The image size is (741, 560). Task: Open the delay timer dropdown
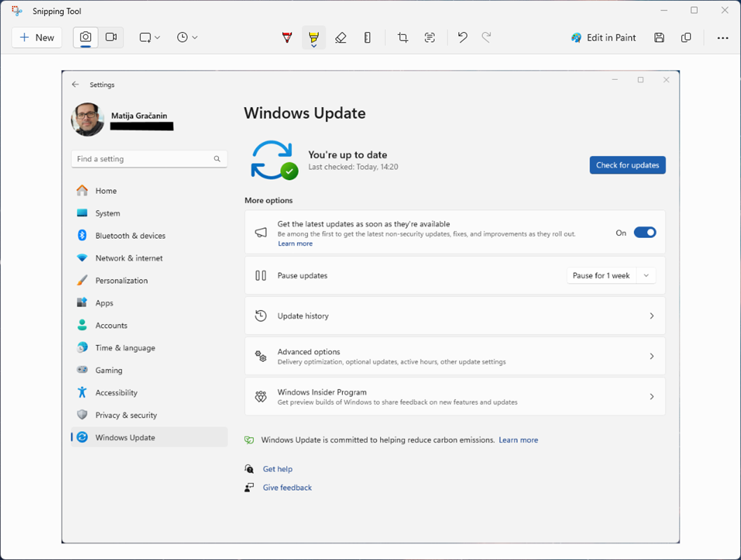(187, 37)
